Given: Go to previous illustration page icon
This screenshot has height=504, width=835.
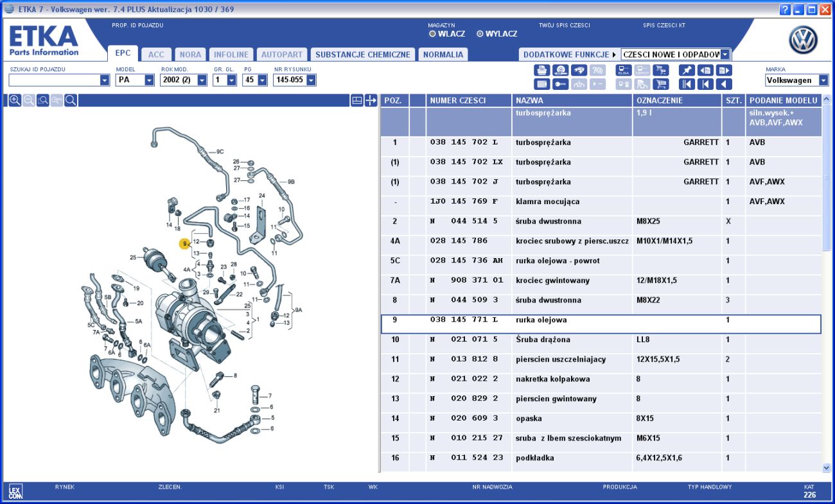Looking at the screenshot, I should point(705,70).
